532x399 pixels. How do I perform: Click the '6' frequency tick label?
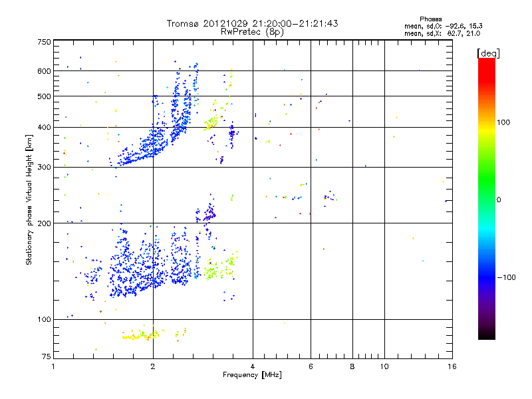pyautogui.click(x=311, y=366)
